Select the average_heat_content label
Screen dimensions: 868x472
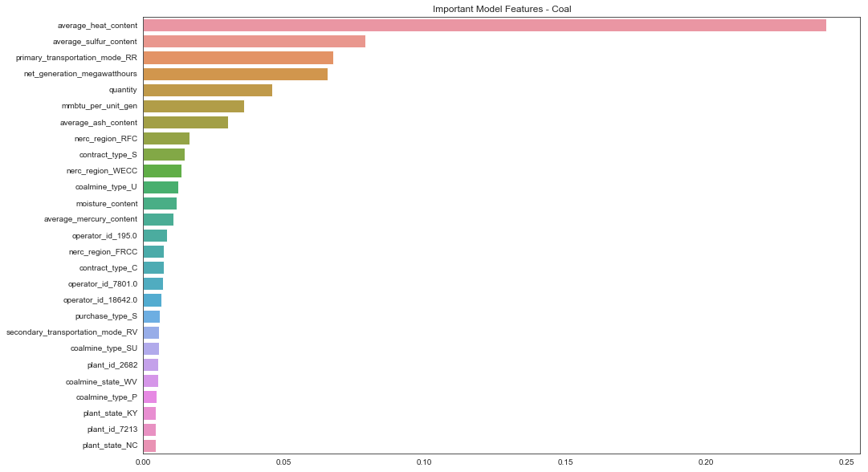click(x=97, y=26)
